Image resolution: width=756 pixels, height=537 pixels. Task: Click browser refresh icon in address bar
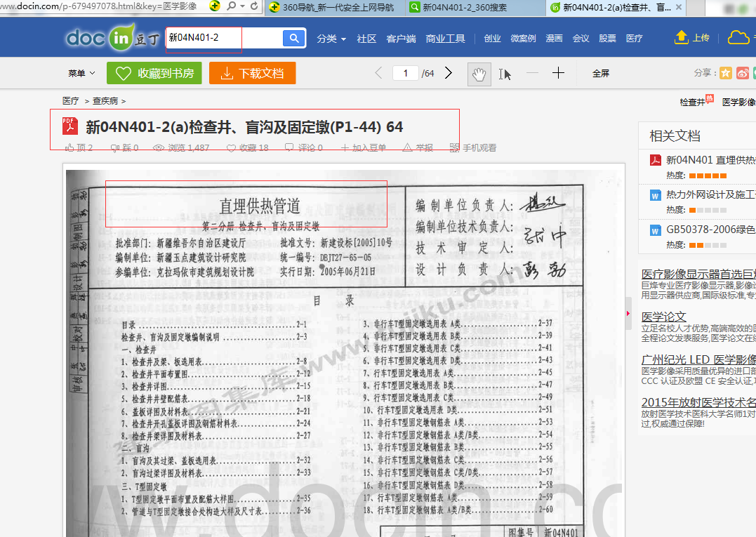point(254,6)
